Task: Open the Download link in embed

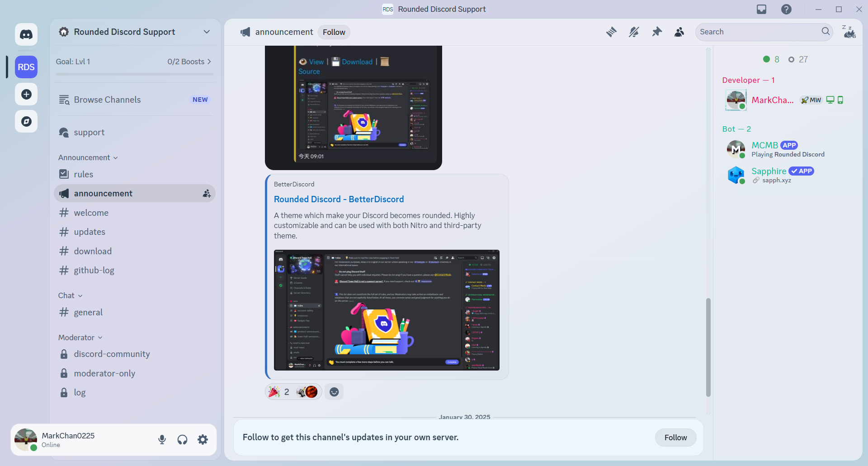Action: coord(357,62)
